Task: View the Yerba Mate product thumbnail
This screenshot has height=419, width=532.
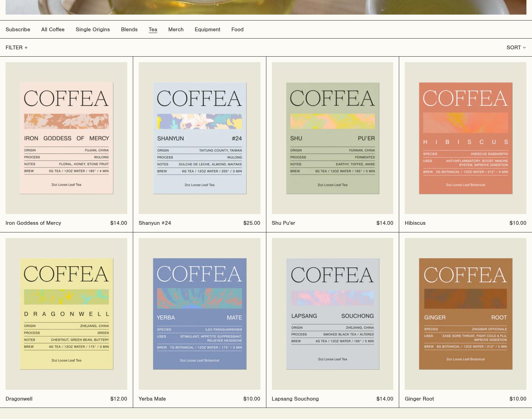Action: coord(199,314)
